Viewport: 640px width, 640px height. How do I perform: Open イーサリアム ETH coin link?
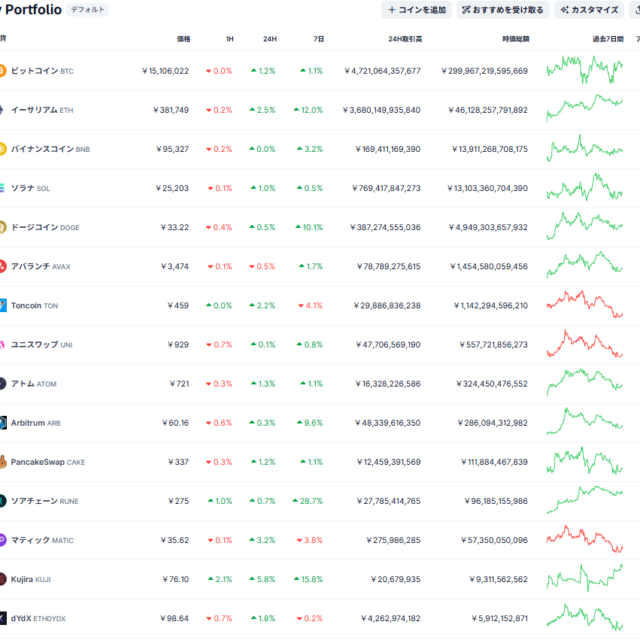click(x=42, y=110)
